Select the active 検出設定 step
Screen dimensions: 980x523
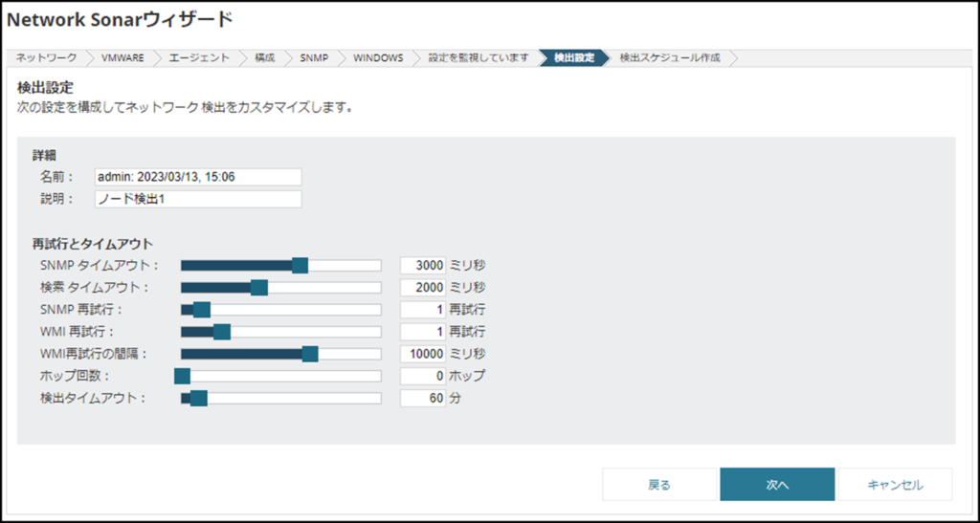[x=574, y=58]
